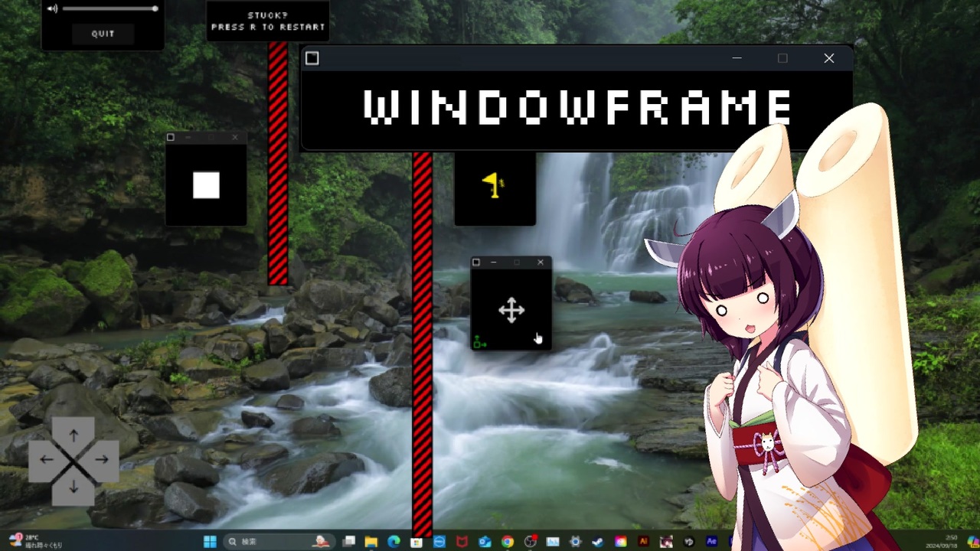
Task: Open Google Chrome from the taskbar
Action: point(506,542)
